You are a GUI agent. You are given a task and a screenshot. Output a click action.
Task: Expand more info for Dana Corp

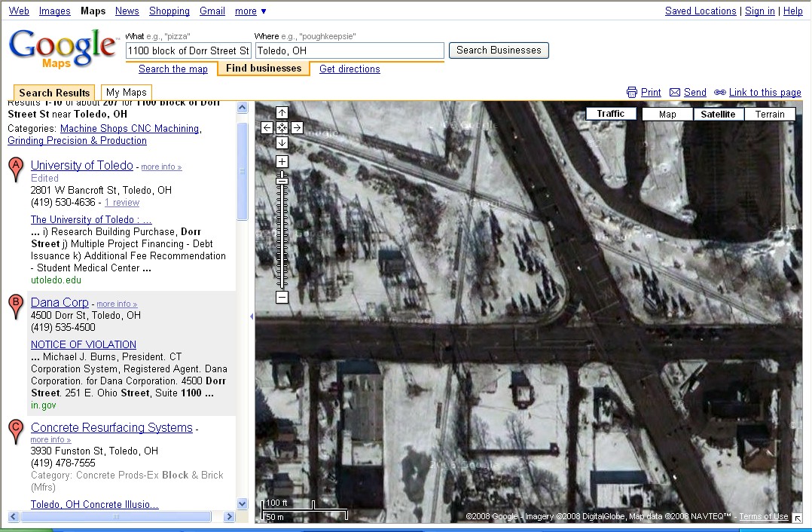pyautogui.click(x=117, y=304)
